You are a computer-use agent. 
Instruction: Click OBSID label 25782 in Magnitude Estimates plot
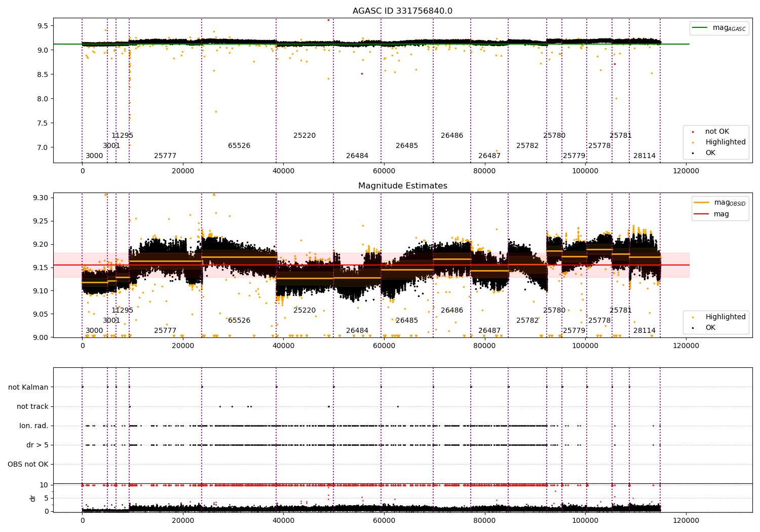tap(527, 321)
